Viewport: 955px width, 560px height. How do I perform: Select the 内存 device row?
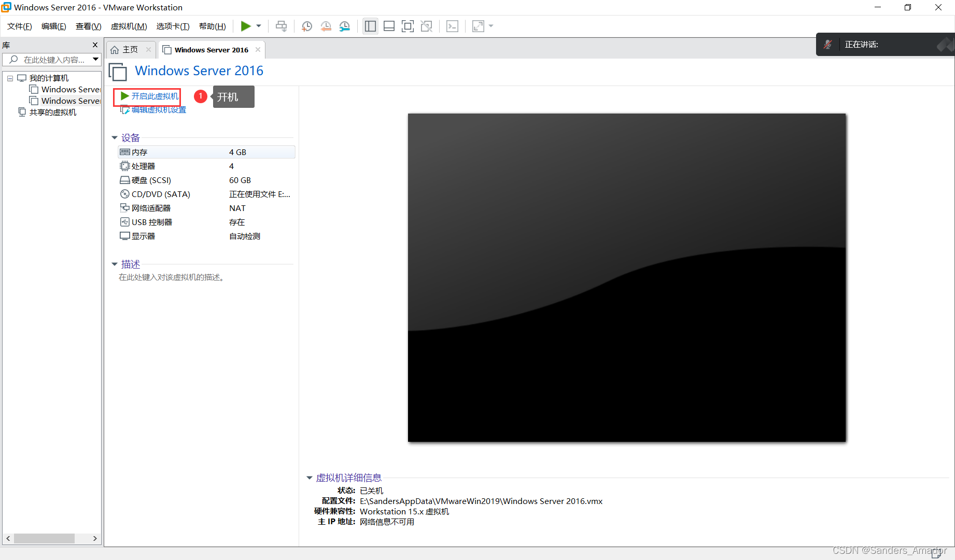[207, 152]
